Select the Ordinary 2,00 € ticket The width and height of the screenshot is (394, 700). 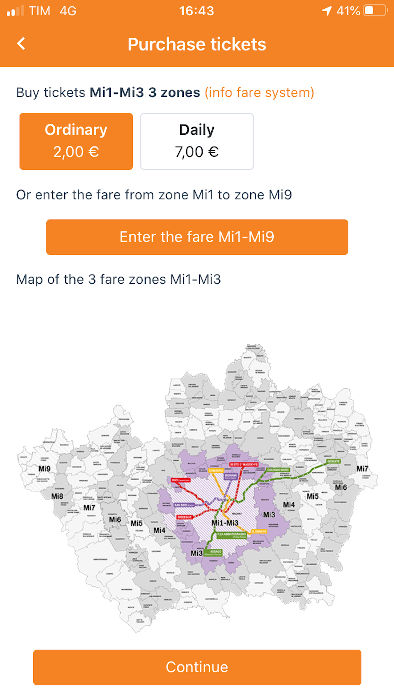point(76,141)
